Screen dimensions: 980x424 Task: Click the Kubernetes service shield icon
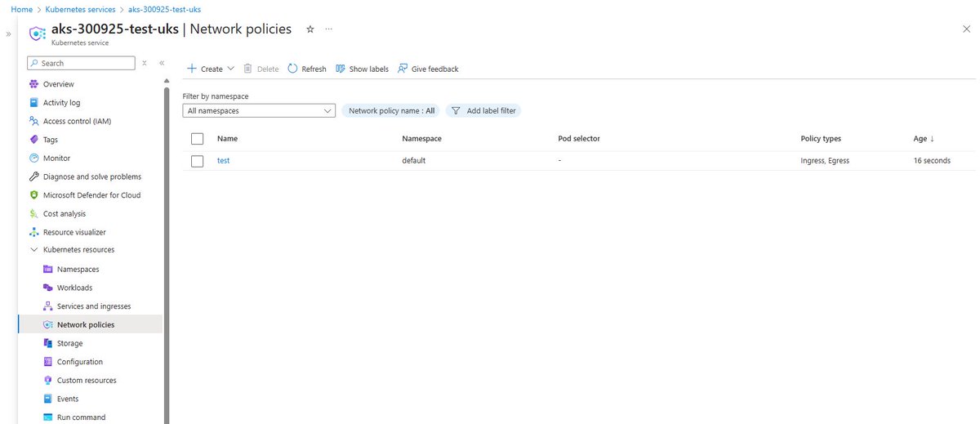pos(36,33)
